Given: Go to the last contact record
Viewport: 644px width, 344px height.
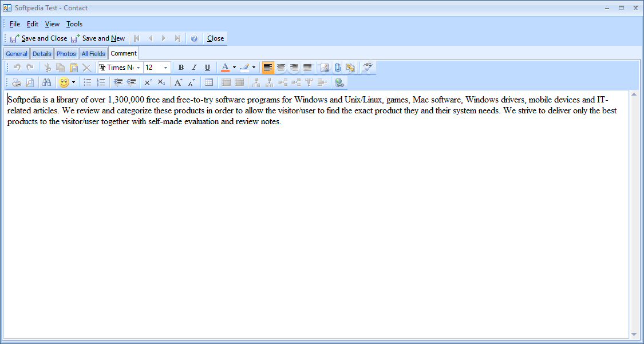Looking at the screenshot, I should tap(177, 38).
